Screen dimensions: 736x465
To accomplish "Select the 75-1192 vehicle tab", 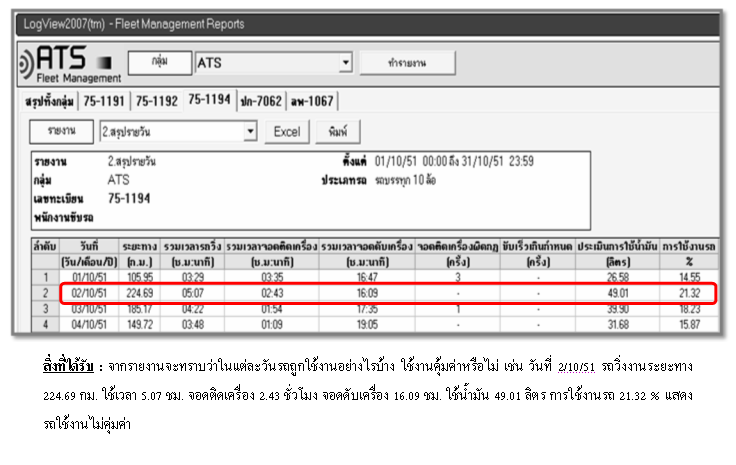I will click(156, 100).
